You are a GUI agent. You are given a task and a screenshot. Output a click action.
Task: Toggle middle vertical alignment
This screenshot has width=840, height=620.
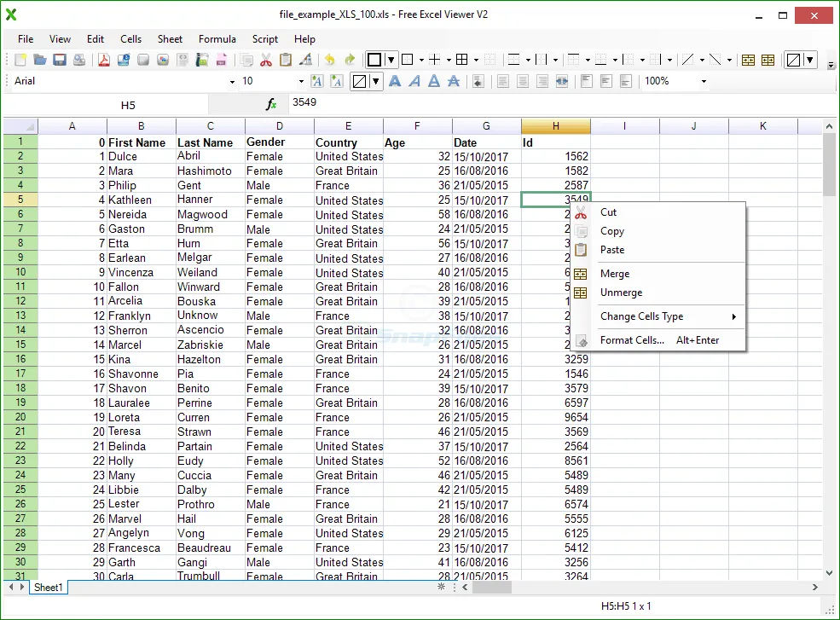coord(606,81)
